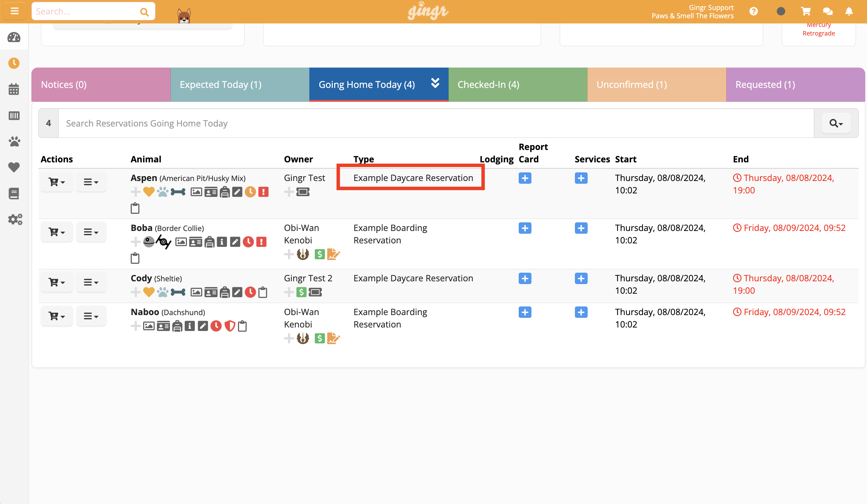
Task: Click Boba's info icon
Action: [x=222, y=242]
